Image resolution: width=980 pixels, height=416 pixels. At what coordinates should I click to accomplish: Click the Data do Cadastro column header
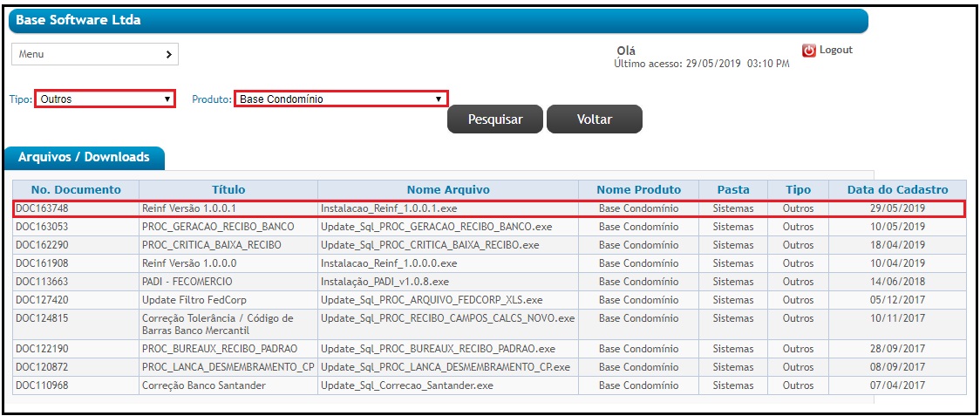(897, 189)
